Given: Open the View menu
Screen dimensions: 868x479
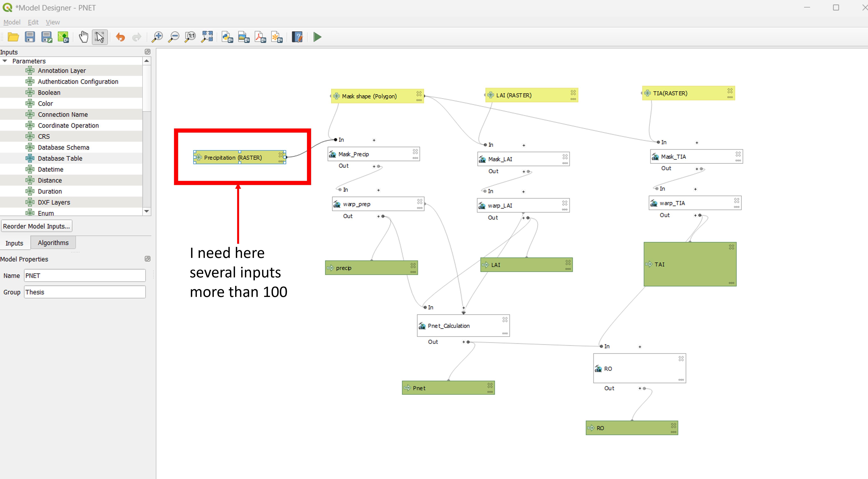Looking at the screenshot, I should click(52, 22).
